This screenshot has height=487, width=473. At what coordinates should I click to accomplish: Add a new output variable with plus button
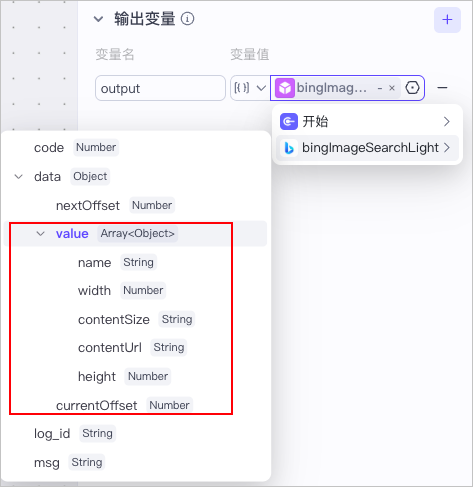(x=447, y=20)
